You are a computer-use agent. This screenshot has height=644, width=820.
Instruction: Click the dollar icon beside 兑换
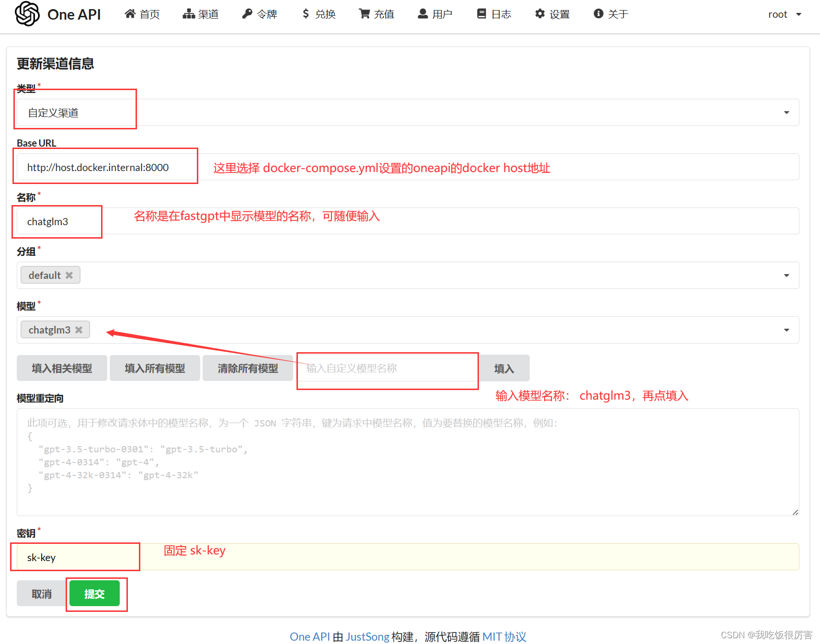(306, 14)
